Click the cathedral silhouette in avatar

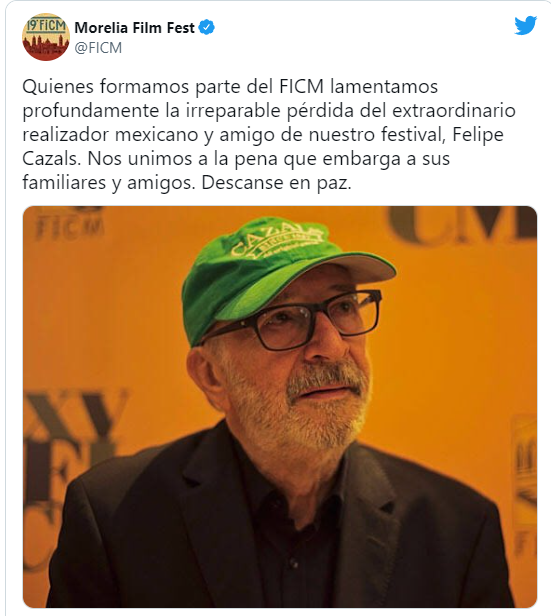pos(46,44)
